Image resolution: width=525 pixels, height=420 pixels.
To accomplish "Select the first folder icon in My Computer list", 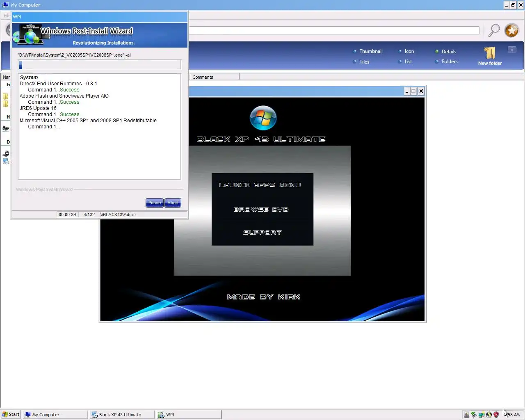I will point(6,96).
